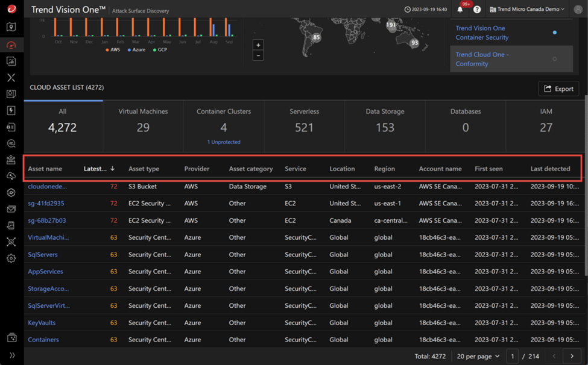588x365 pixels.
Task: Open the network nodes sidebar icon
Action: (11, 242)
